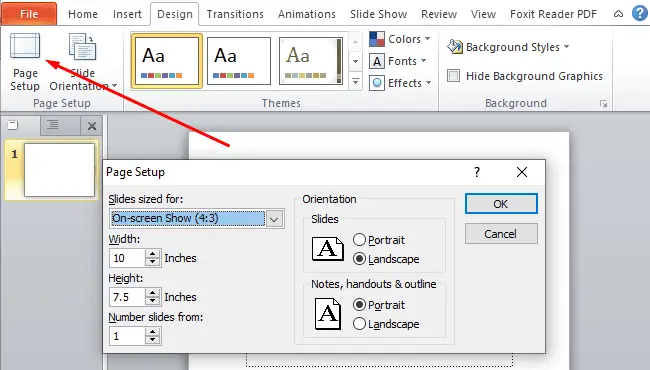
Task: Switch to the Review tab
Action: click(x=439, y=14)
